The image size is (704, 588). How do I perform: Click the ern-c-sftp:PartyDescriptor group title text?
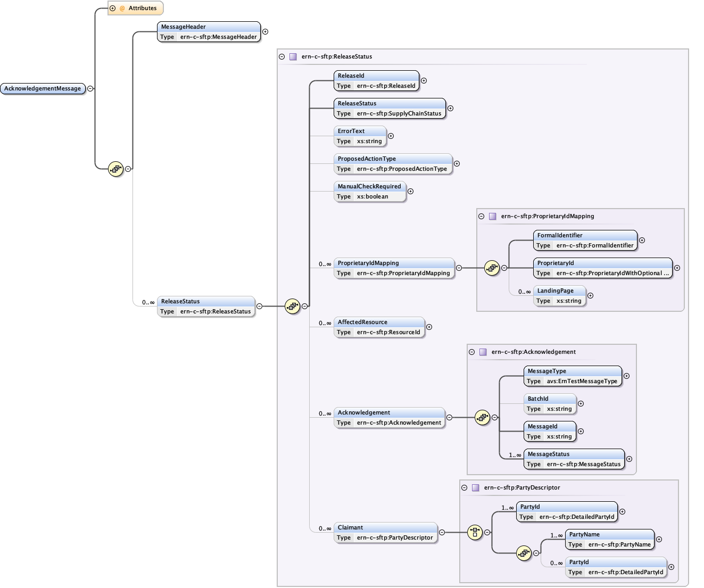point(522,487)
